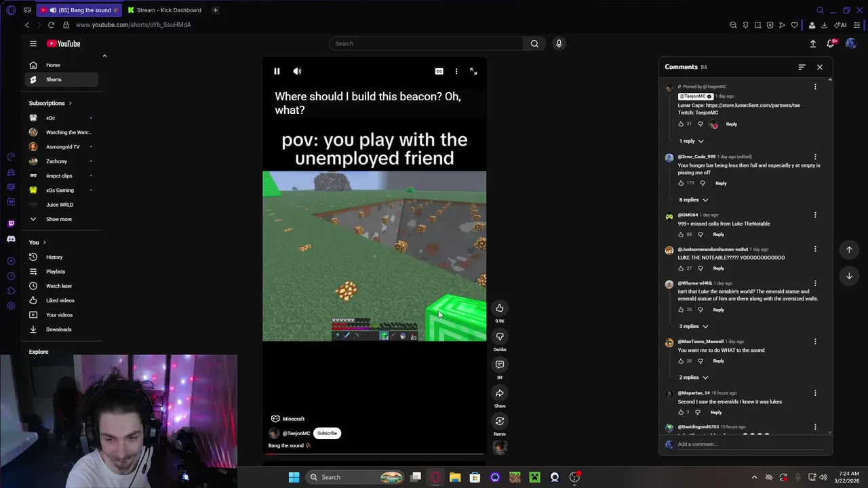Toggle closed captions on the Short
868x488 pixels.
click(x=439, y=71)
